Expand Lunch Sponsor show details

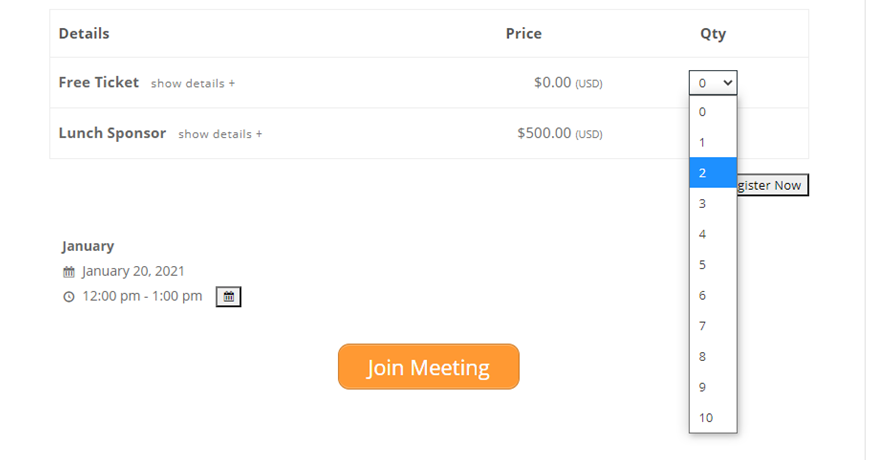(220, 134)
